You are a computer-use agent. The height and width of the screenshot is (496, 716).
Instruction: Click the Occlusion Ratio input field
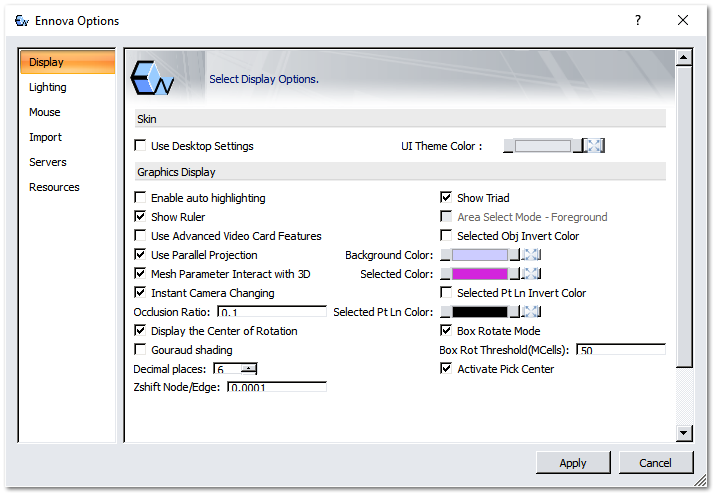click(272, 312)
